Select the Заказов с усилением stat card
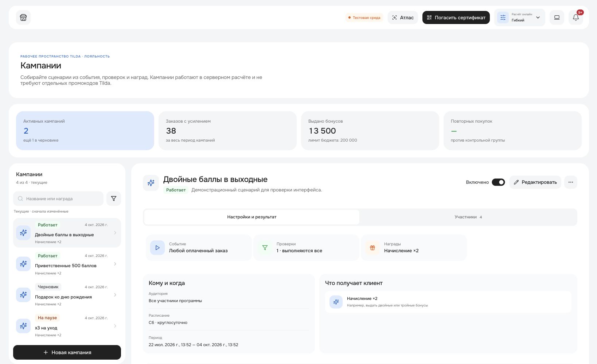The width and height of the screenshot is (597, 364). (x=227, y=131)
